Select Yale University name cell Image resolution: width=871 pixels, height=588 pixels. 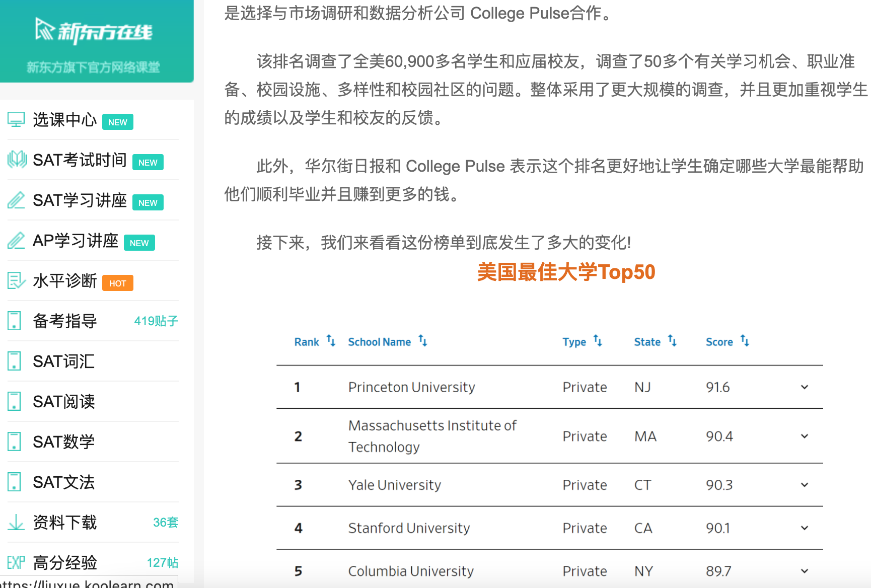[x=395, y=485]
